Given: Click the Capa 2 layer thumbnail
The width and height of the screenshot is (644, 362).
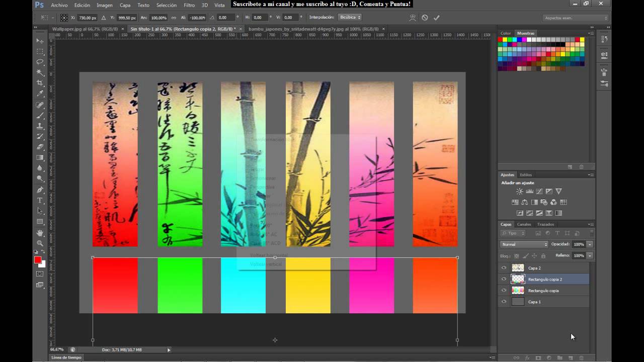Looking at the screenshot, I should (518, 268).
